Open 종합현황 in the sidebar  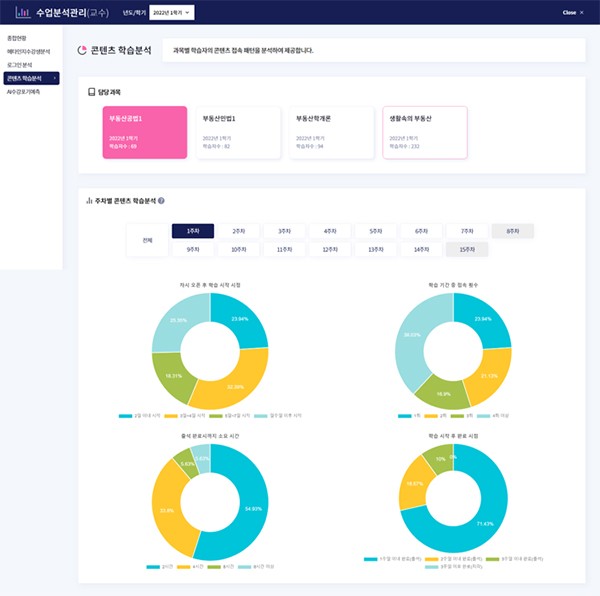coord(15,38)
